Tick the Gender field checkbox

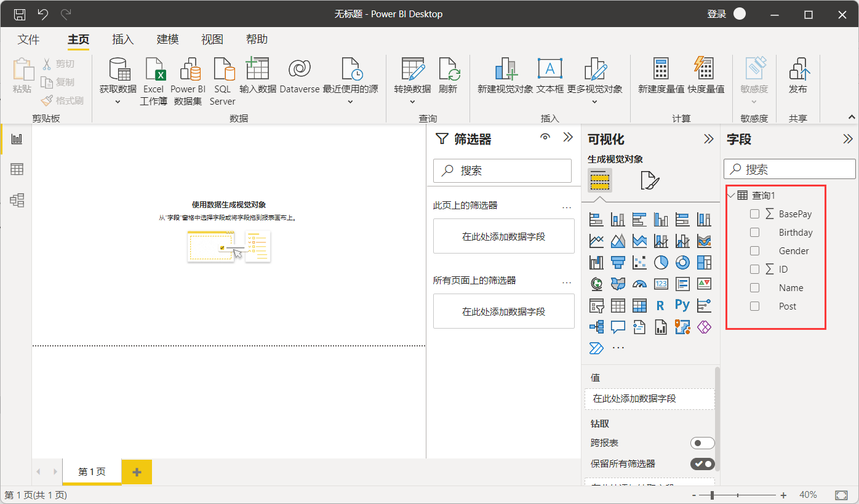[754, 251]
